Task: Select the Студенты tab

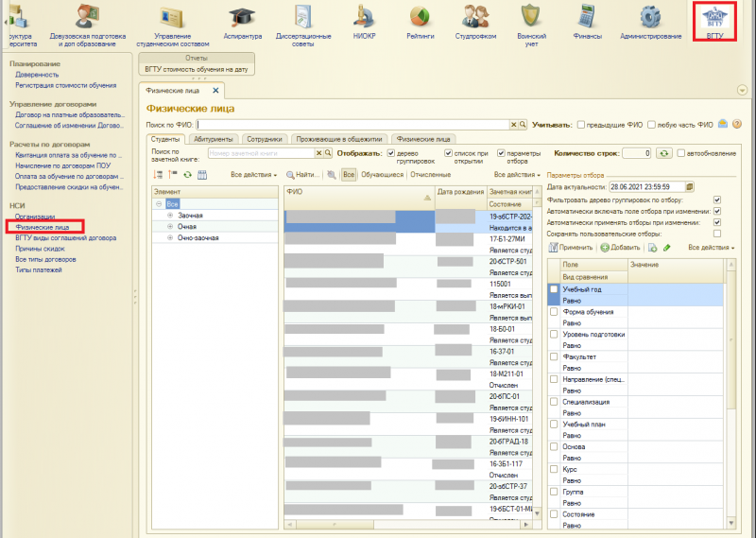Action: (165, 139)
